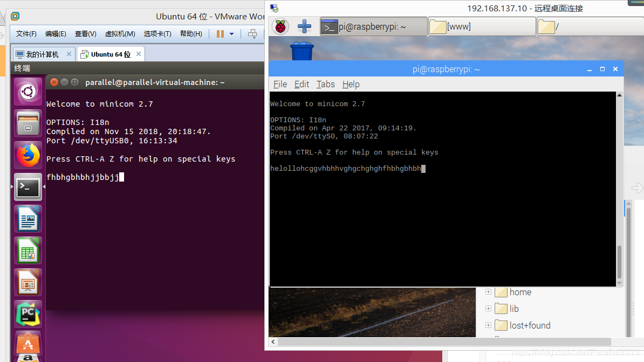Open the Raspberry Pi main menu icon
Viewport: 644px width, 362px height.
(x=280, y=27)
